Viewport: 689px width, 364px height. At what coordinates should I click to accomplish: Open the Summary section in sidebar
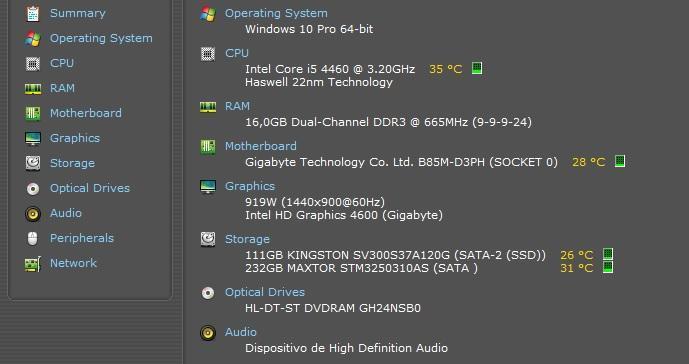[78, 13]
